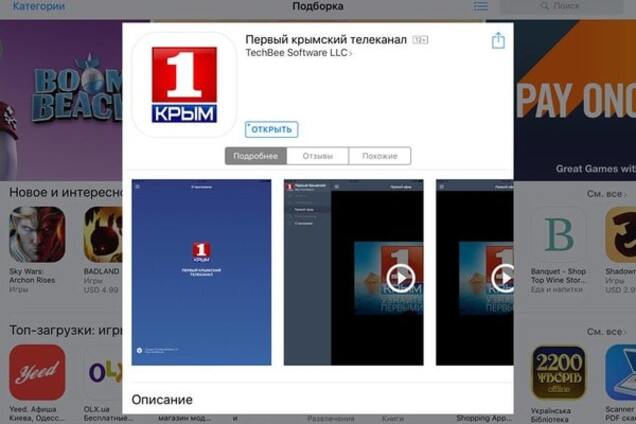Click the Топ-загрузки: игры section heading
Screen dimensions: 636x424
point(66,330)
